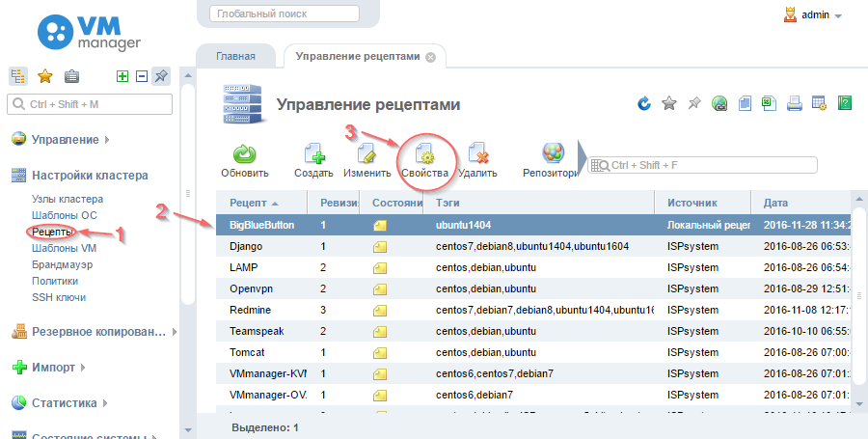Open the Репозитории toolbar icon
The height and width of the screenshot is (439, 868).
(553, 153)
